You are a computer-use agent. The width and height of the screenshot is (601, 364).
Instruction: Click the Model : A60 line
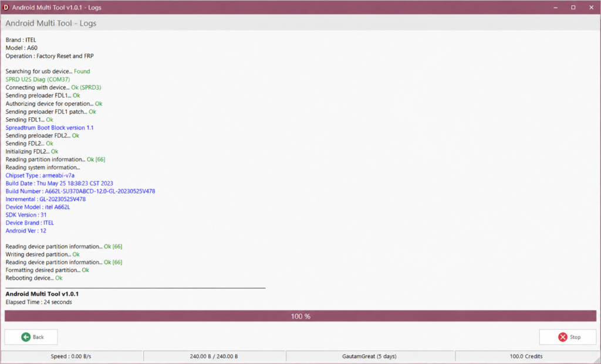tap(22, 48)
